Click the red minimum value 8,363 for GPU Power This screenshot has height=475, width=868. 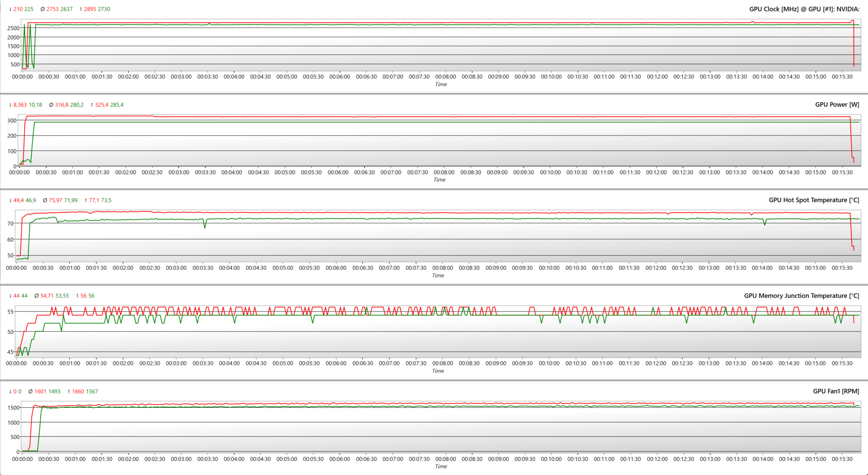click(20, 105)
